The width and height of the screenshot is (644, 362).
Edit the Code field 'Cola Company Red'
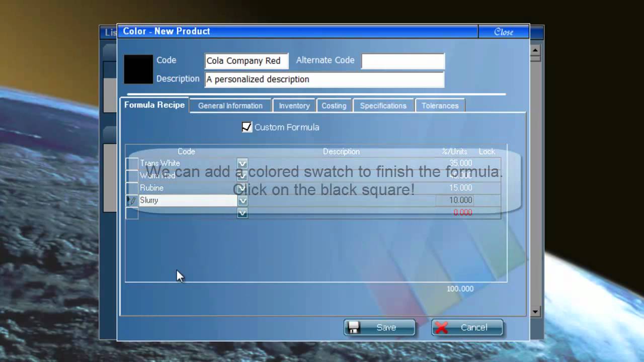[x=247, y=61]
